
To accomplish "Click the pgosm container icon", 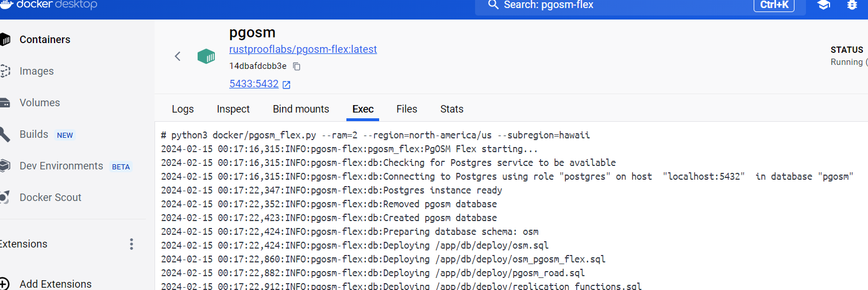I will pyautogui.click(x=206, y=56).
